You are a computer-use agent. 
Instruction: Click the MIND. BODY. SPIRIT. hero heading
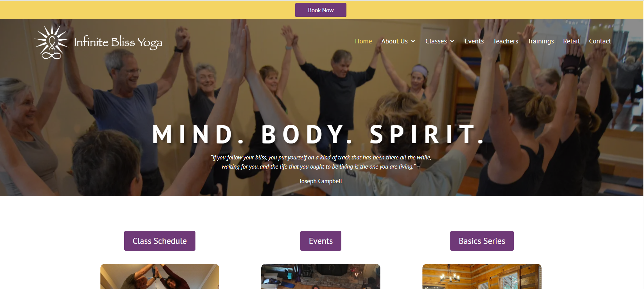pos(319,135)
